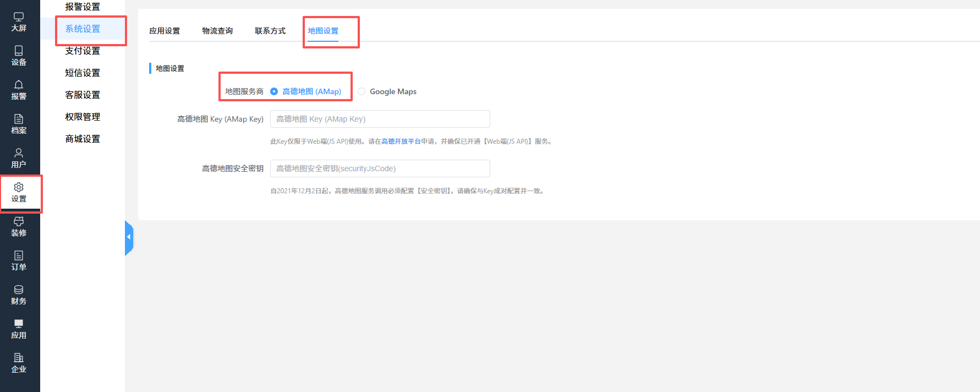Focus the 高德地图安全密钥 securityJsCode input
This screenshot has height=392, width=980.
click(x=380, y=168)
